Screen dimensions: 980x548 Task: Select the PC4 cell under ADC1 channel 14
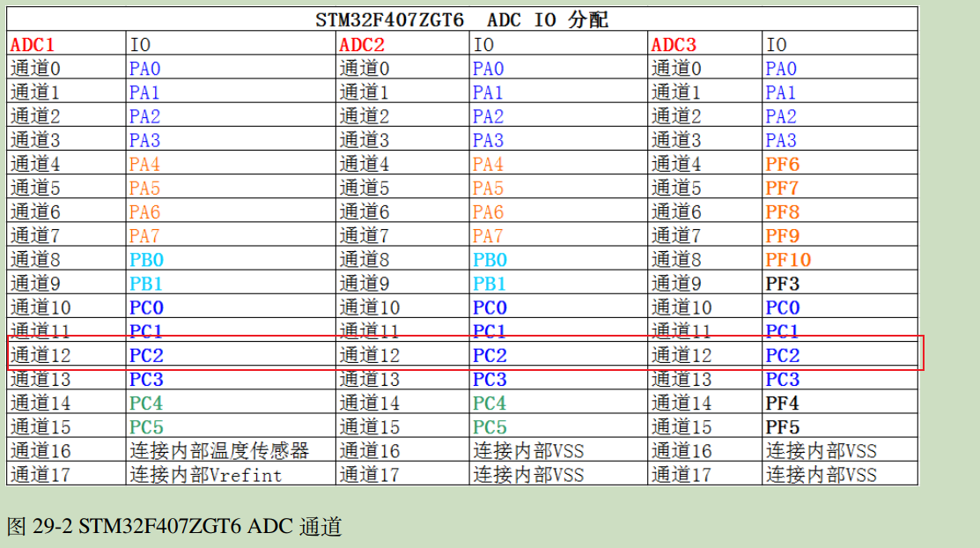pyautogui.click(x=145, y=404)
